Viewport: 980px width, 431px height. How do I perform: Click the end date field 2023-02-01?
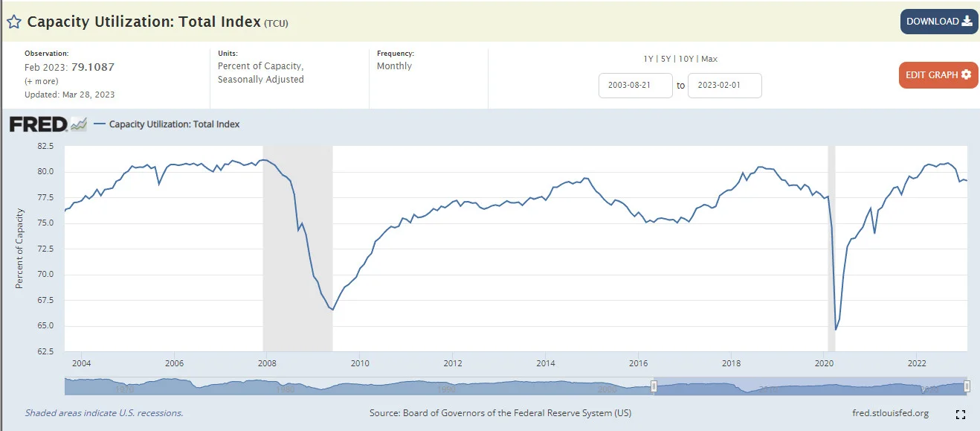725,86
